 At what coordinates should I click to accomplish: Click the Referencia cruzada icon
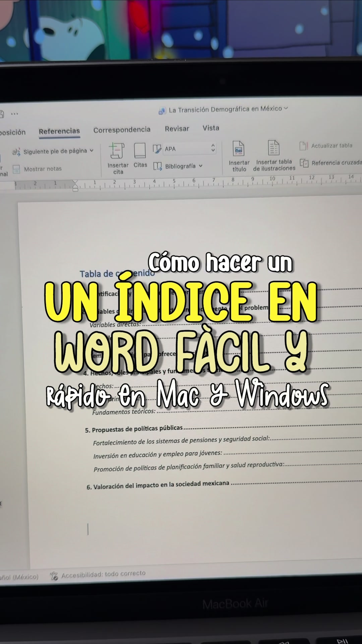click(x=304, y=163)
